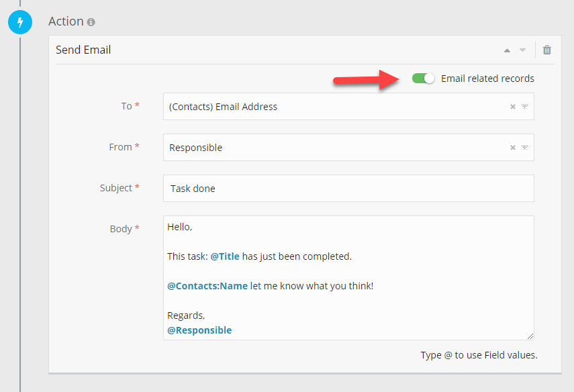574x392 pixels.
Task: Select the @Title field tag in body
Action: point(225,256)
